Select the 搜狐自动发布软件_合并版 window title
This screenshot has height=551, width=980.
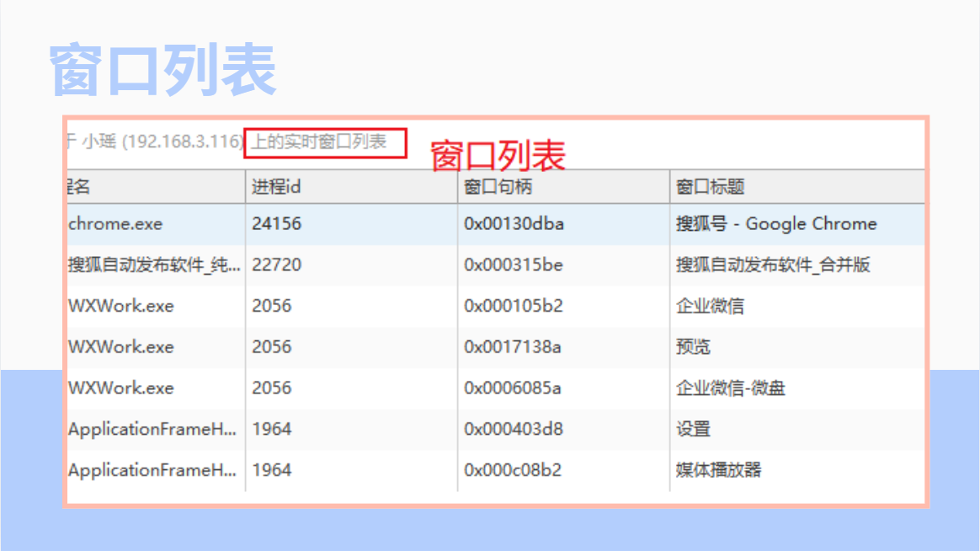(x=773, y=265)
